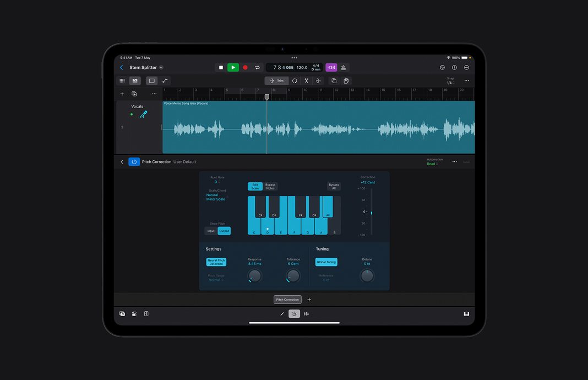Open the count-in 1234 icon
The width and height of the screenshot is (588, 380).
(x=331, y=67)
